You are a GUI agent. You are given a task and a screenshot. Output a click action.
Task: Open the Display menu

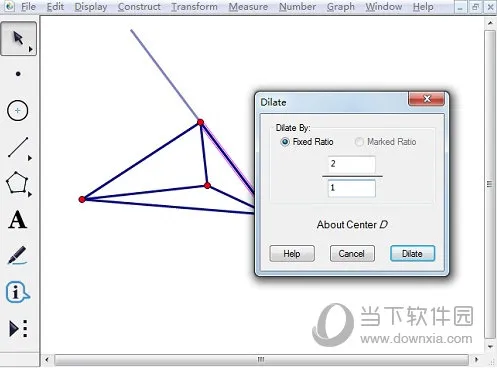click(91, 7)
